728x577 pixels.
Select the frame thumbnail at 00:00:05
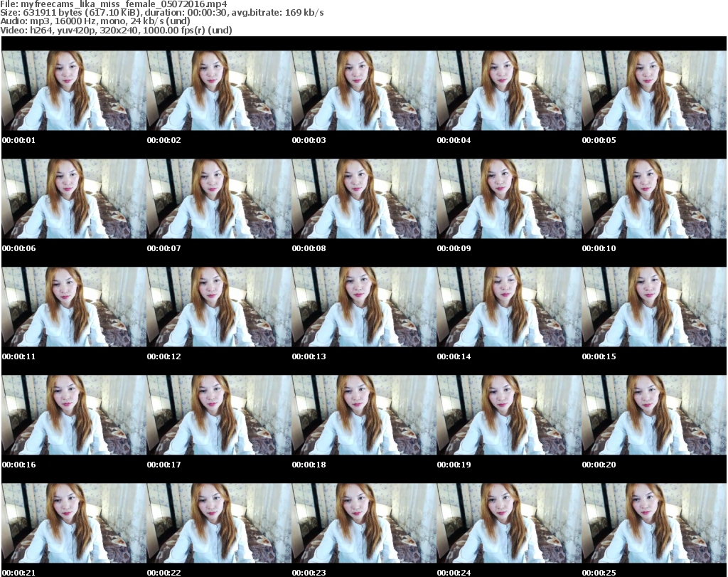click(x=654, y=90)
